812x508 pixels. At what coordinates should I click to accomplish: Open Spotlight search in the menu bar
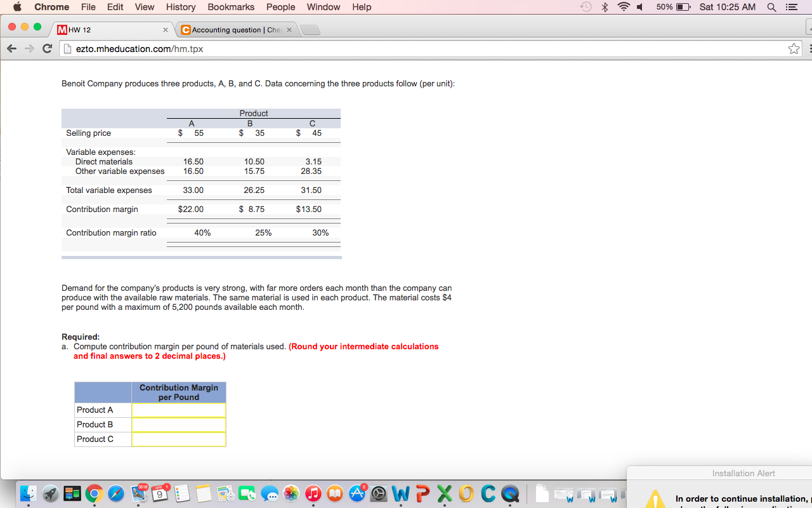click(771, 7)
